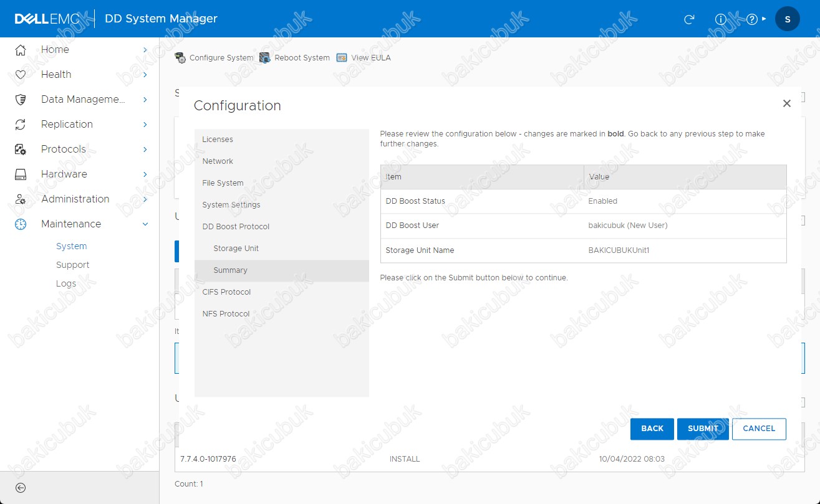The height and width of the screenshot is (504, 820).
Task: Collapse the Maintenance menu chevron
Action: point(145,224)
